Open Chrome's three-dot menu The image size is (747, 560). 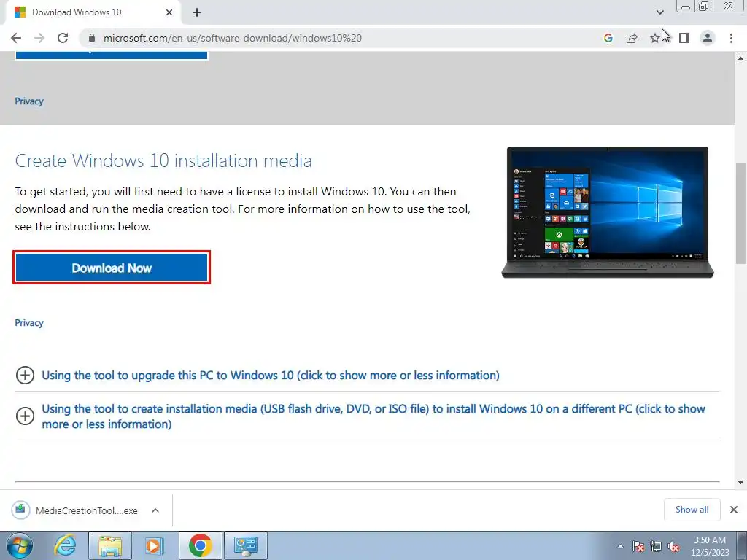pos(731,38)
